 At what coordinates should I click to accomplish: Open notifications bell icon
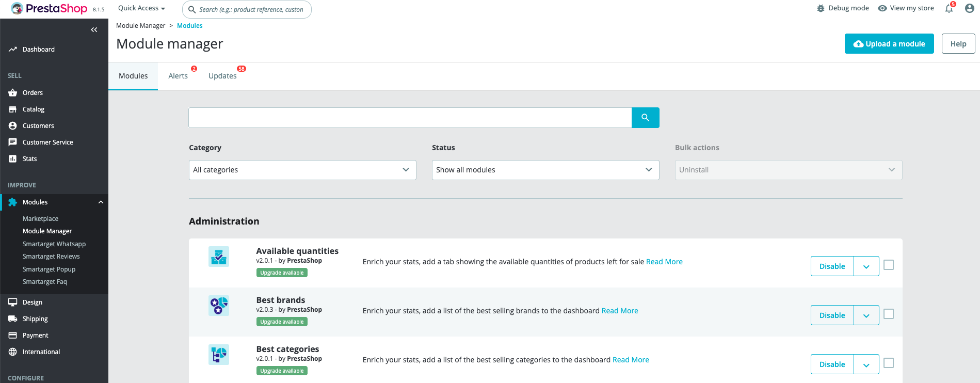[949, 8]
